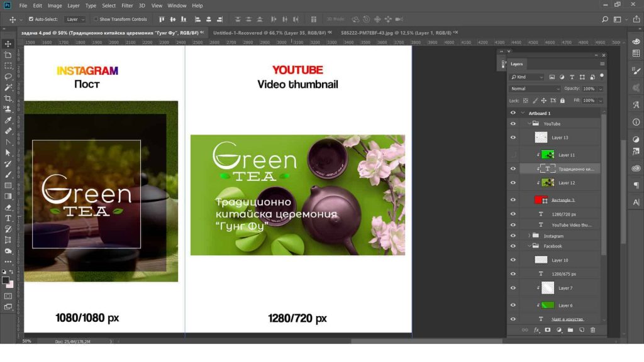644x362 pixels.
Task: Open the File menu
Action: pos(23,6)
